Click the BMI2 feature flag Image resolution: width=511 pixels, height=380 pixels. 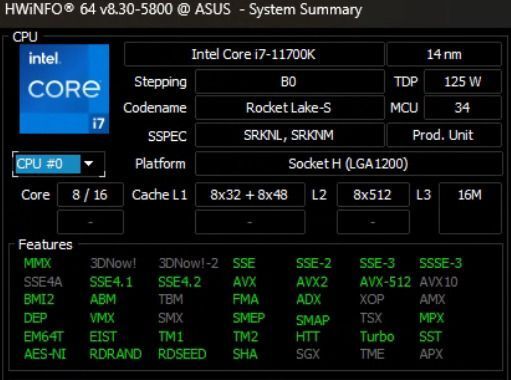(x=39, y=299)
